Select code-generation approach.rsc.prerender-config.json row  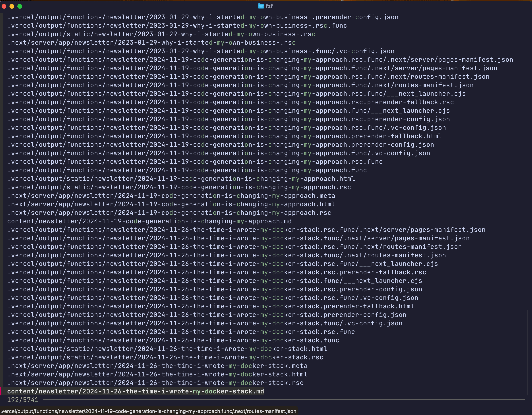pyautogui.click(x=228, y=119)
